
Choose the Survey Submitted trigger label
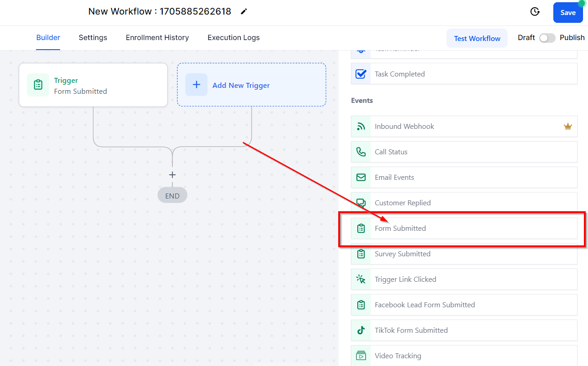pyautogui.click(x=402, y=254)
